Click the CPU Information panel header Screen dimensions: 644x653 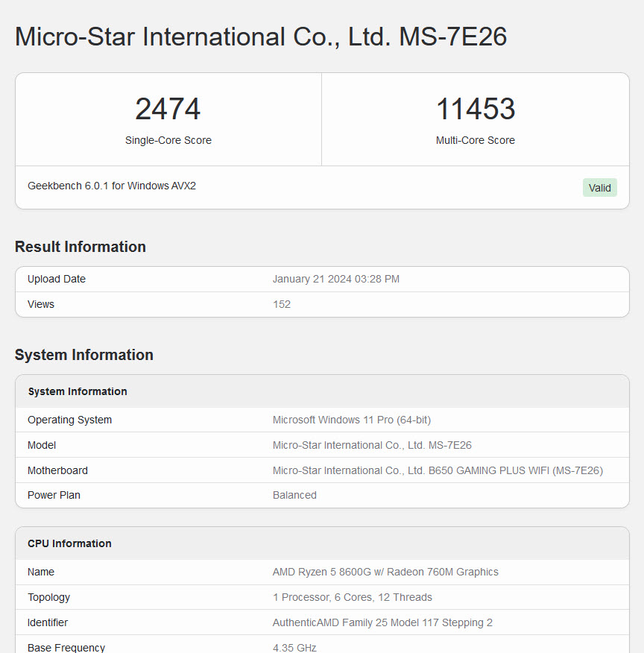69,543
